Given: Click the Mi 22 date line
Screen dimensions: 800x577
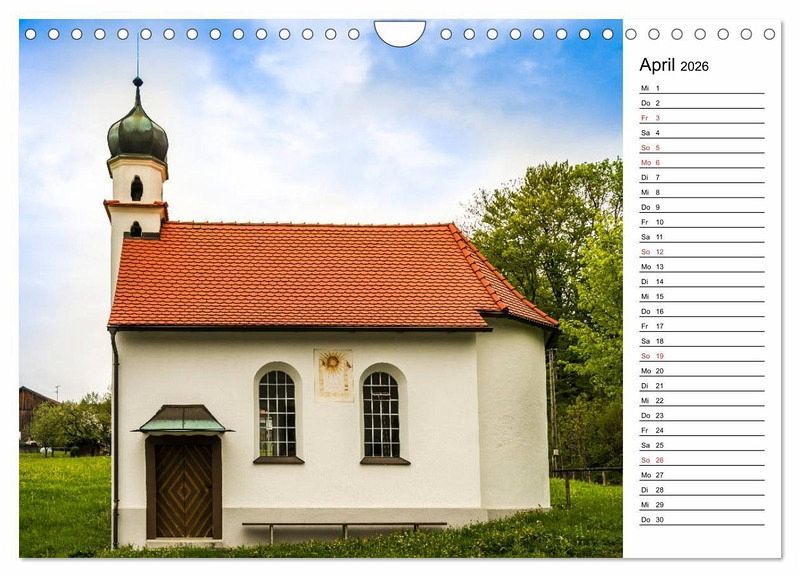Looking at the screenshot, I should 701,400.
